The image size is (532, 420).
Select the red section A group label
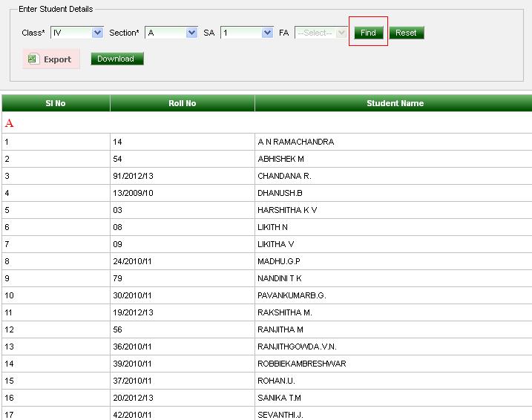click(9, 123)
